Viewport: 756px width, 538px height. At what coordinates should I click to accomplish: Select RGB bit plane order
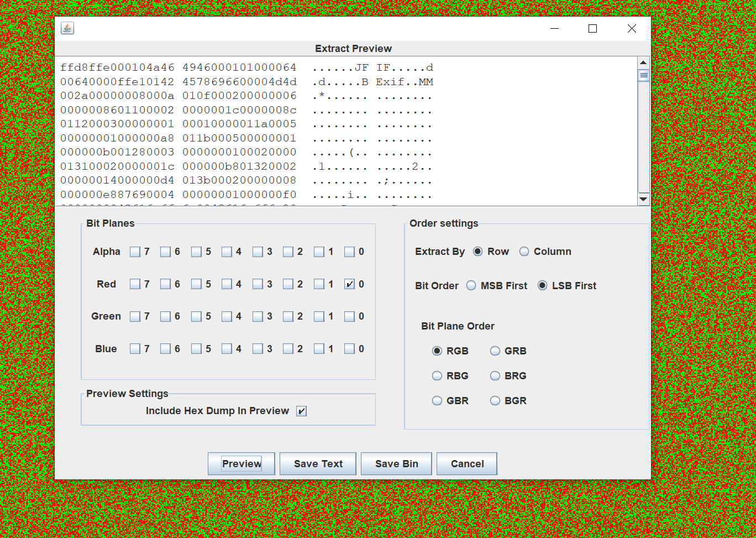point(437,351)
